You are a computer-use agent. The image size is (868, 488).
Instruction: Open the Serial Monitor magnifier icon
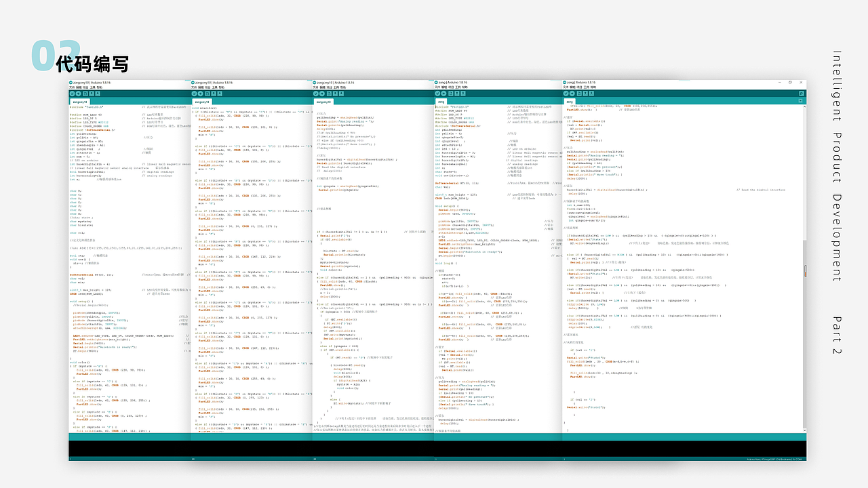(x=802, y=94)
